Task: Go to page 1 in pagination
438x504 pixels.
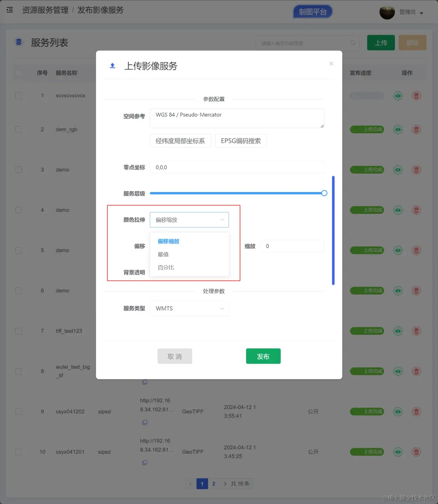Action: click(202, 484)
